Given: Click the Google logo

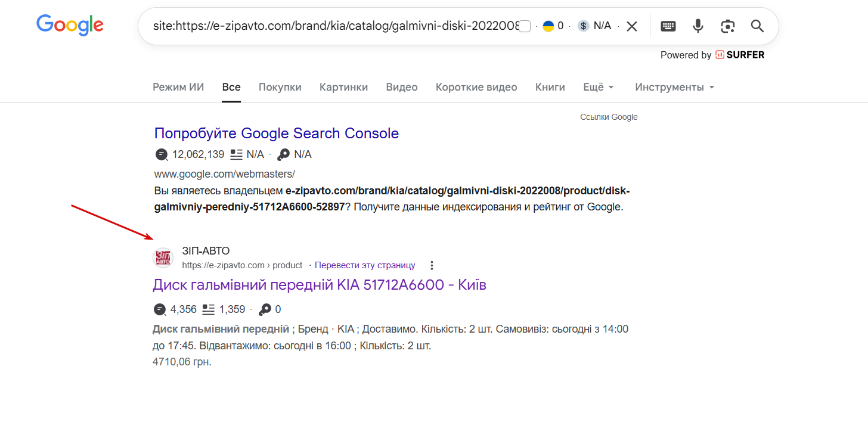Looking at the screenshot, I should pyautogui.click(x=70, y=25).
